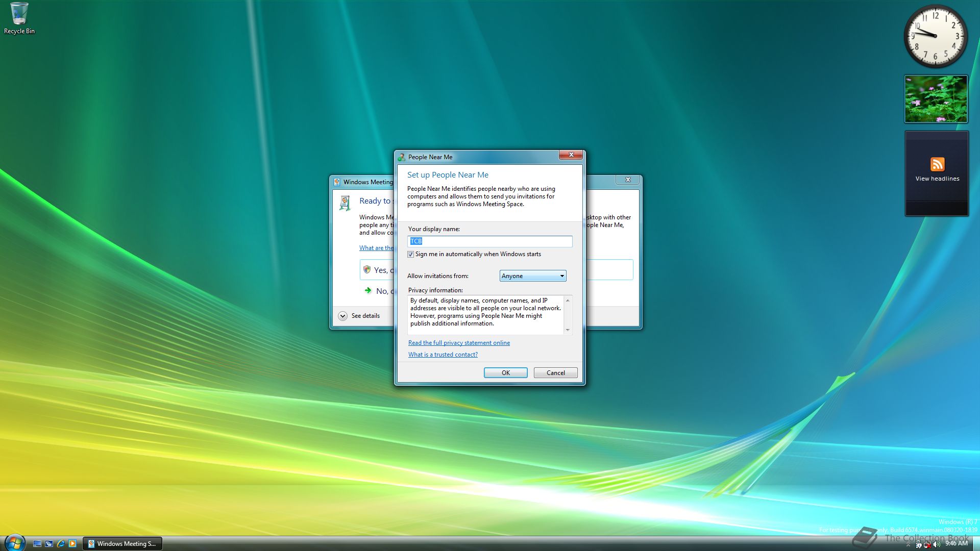Viewport: 980px width, 551px height.
Task: Click the display name input field
Action: coord(489,241)
